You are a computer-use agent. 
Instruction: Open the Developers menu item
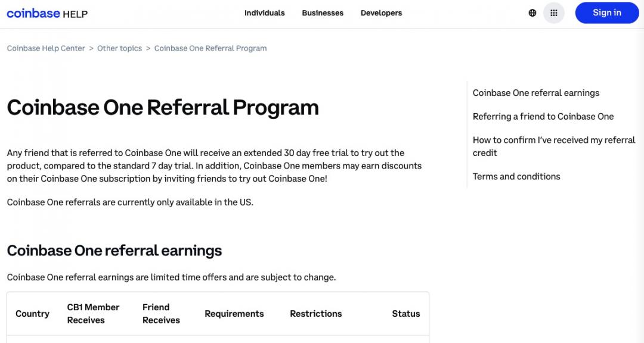[381, 13]
